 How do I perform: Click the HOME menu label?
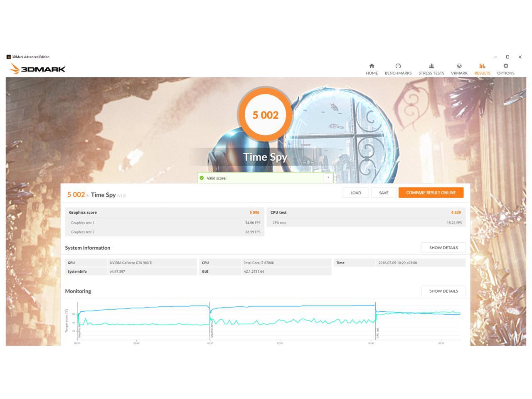(x=372, y=73)
